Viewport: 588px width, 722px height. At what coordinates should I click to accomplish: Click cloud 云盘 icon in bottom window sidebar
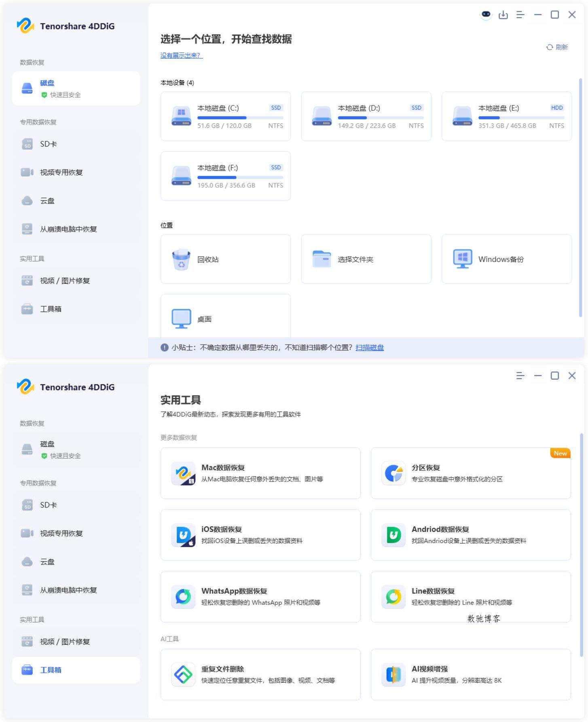point(27,562)
